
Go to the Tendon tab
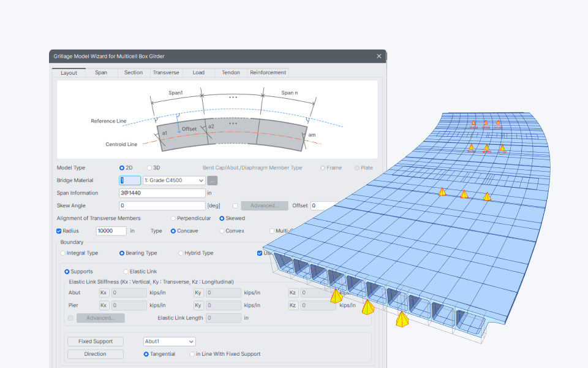231,72
